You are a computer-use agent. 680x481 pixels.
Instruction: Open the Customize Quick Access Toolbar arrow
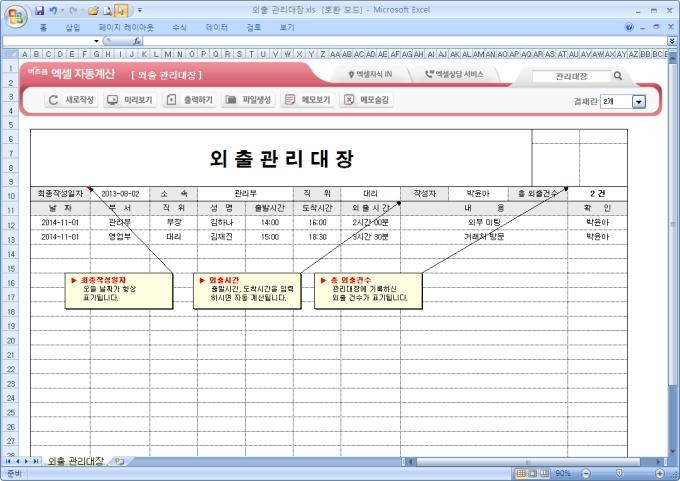click(x=140, y=10)
